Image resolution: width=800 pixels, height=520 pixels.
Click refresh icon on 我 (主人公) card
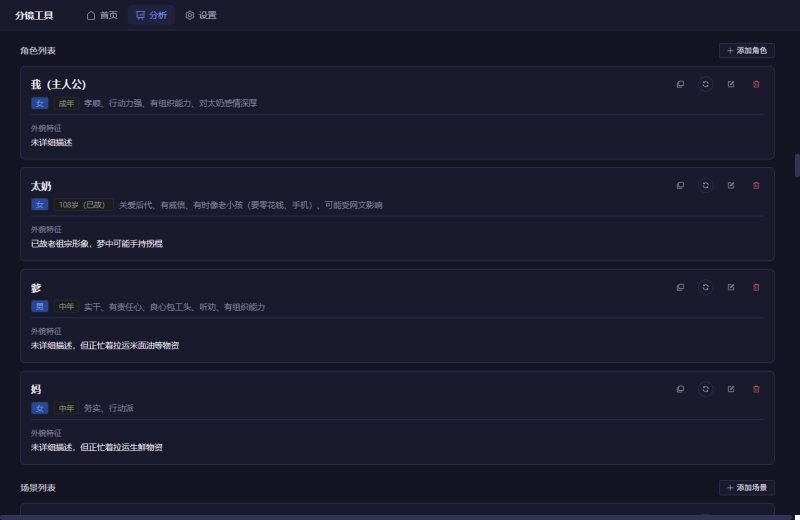click(x=705, y=84)
